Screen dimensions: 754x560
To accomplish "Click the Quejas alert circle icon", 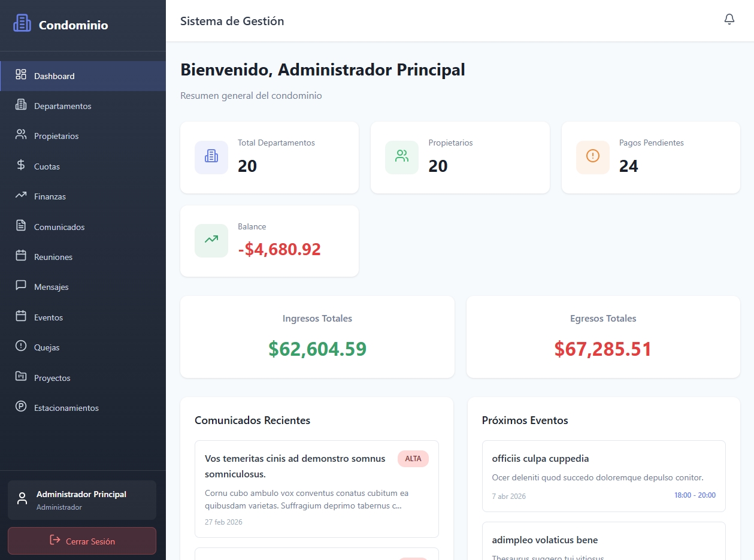I will tap(21, 347).
